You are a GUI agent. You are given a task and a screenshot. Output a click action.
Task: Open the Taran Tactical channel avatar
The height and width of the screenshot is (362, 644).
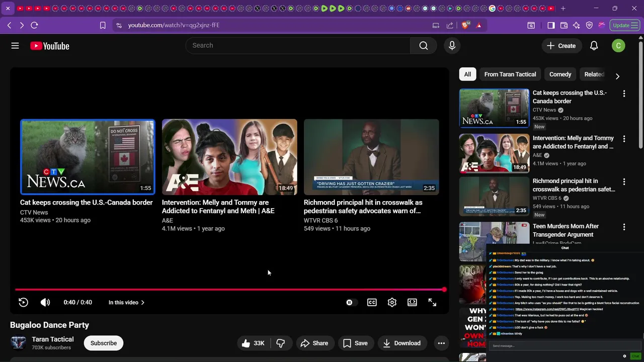[18, 343]
